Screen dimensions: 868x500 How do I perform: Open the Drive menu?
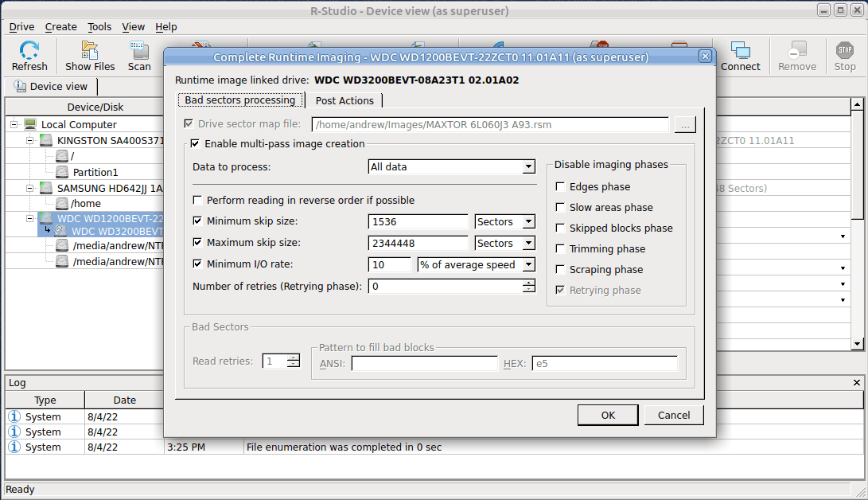[x=21, y=26]
